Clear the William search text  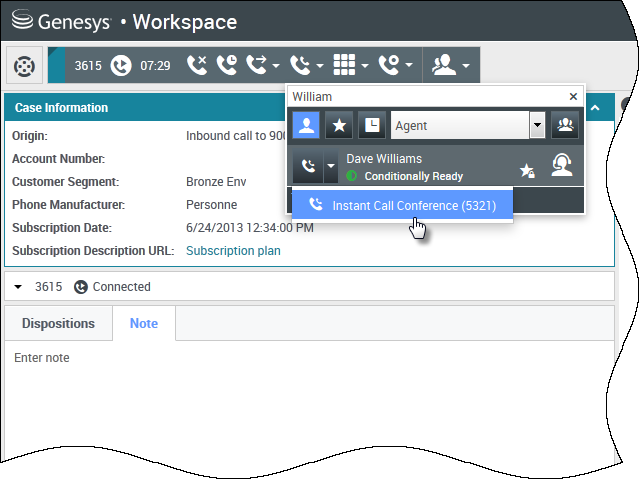point(573,96)
